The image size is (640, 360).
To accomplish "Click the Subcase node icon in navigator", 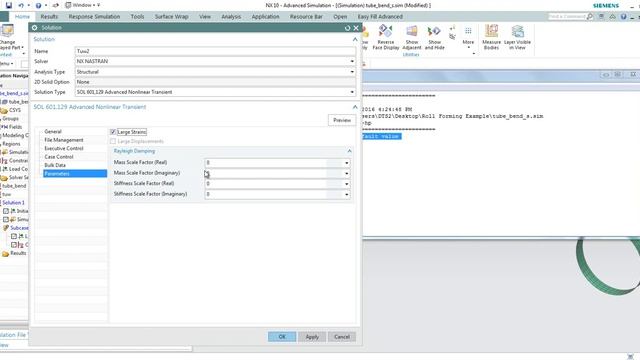I will (6, 228).
